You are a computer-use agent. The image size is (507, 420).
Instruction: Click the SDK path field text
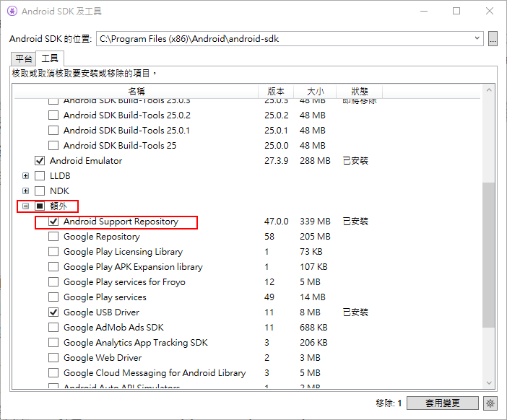189,39
